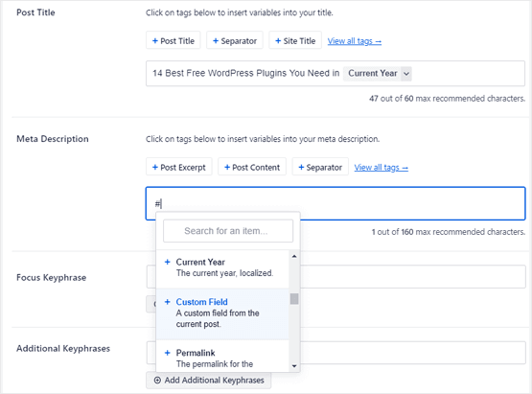Click the circled plus icon for Additional Keyphrases
The height and width of the screenshot is (394, 532).
(x=157, y=380)
